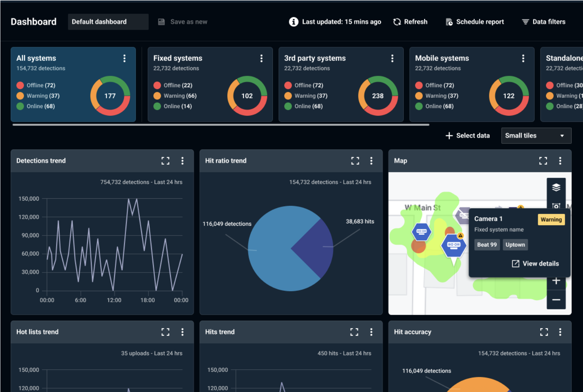Expand the Map panel to fullscreen
The width and height of the screenshot is (583, 392).
543,161
